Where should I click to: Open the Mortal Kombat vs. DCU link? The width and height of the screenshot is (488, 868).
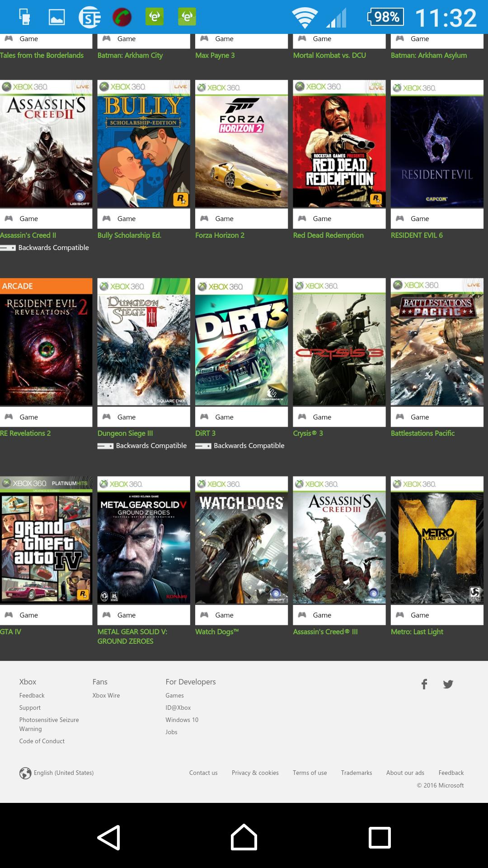329,55
